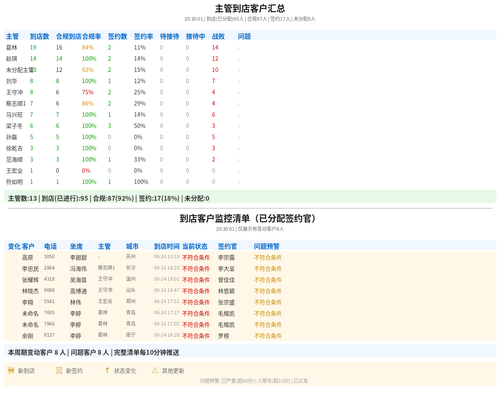The height and width of the screenshot is (403, 500).
Task: Select the 问题预警 column header
Action: pyautogui.click(x=267, y=246)
